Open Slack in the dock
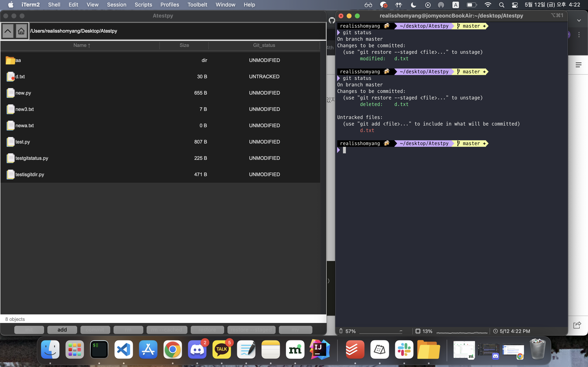588x367 pixels. point(404,349)
